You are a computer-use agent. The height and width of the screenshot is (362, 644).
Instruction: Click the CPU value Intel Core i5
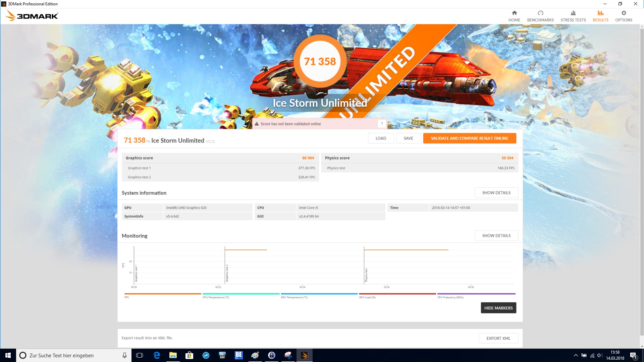point(308,208)
